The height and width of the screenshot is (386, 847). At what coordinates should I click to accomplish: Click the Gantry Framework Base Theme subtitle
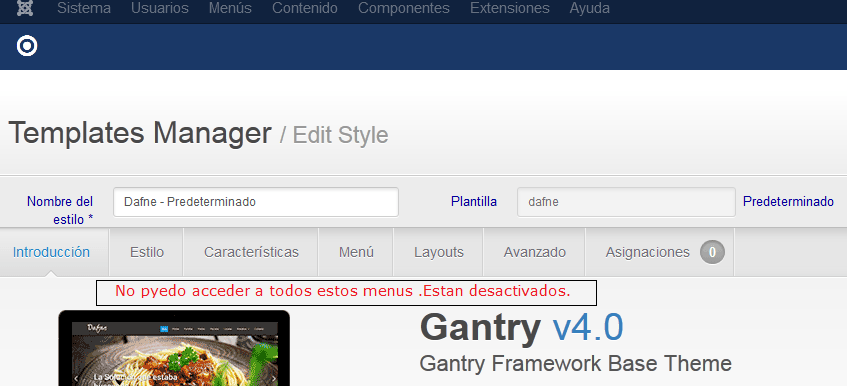click(x=575, y=363)
